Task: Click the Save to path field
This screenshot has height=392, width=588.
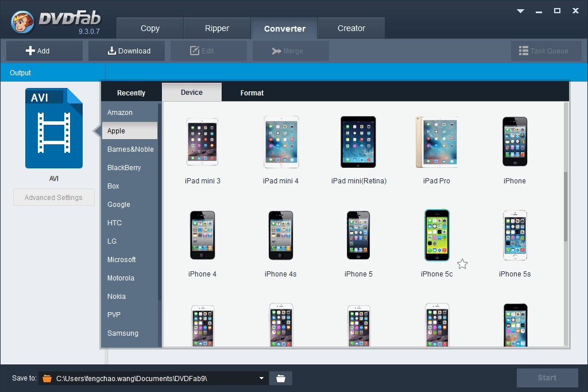Action: coord(154,378)
